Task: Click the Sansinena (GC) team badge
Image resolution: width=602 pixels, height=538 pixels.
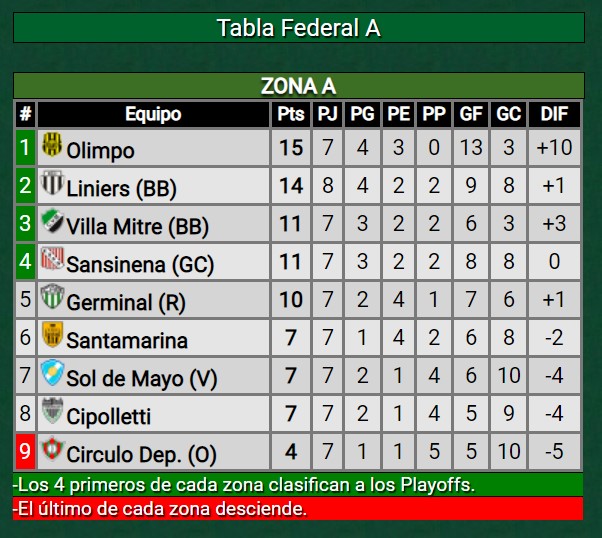Action: (51, 260)
